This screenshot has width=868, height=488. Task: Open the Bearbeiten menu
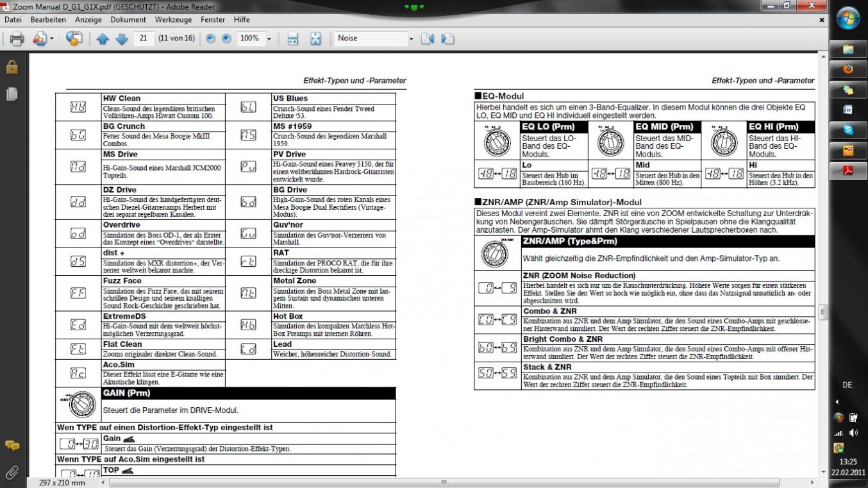(x=48, y=20)
